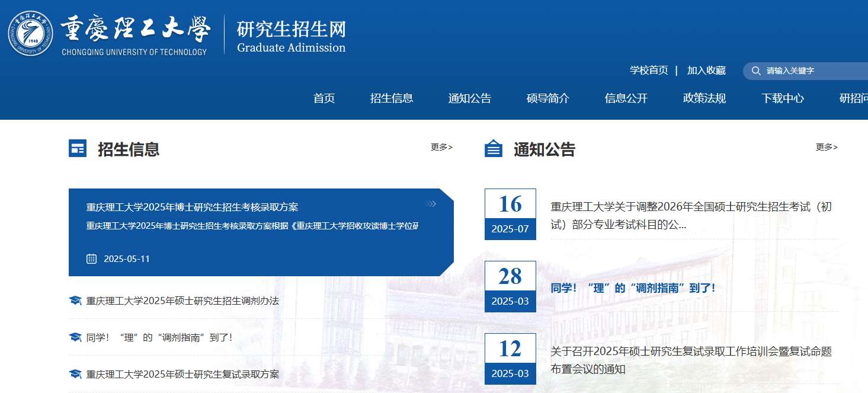
Task: Click the 通知公告 section header icon
Action: click(x=494, y=149)
